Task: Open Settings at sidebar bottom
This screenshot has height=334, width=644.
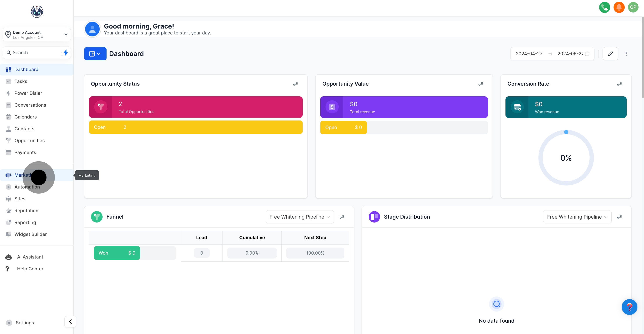Action: click(25, 323)
